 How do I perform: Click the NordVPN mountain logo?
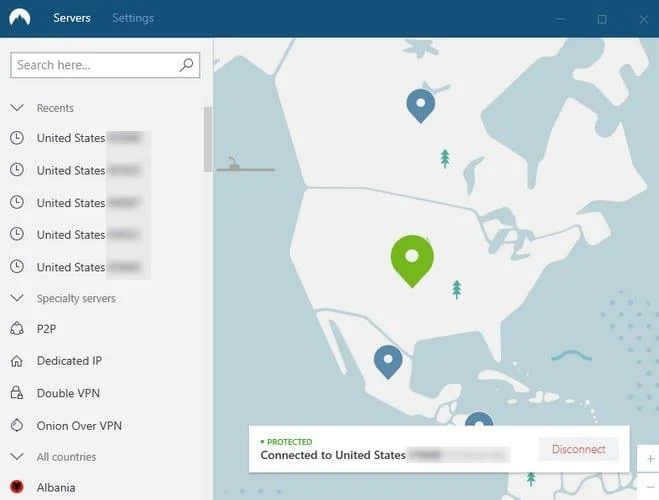point(20,17)
